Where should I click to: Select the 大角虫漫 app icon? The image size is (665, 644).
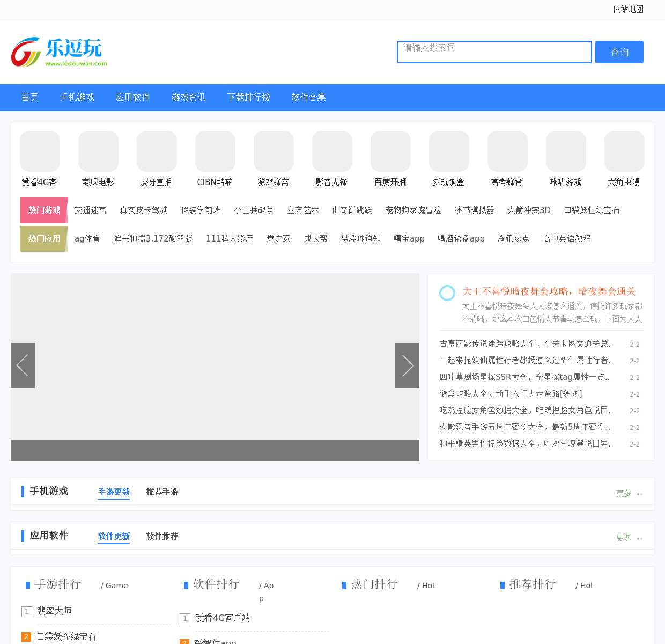[624, 151]
